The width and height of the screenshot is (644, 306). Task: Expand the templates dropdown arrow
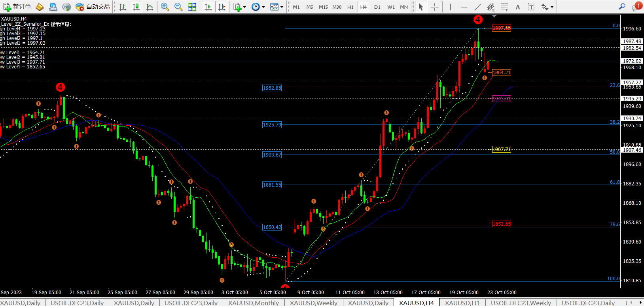click(282, 7)
